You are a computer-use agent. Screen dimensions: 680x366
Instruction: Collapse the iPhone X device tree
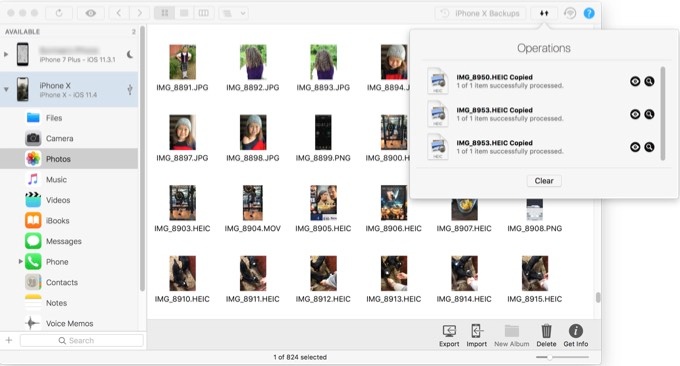(x=6, y=89)
